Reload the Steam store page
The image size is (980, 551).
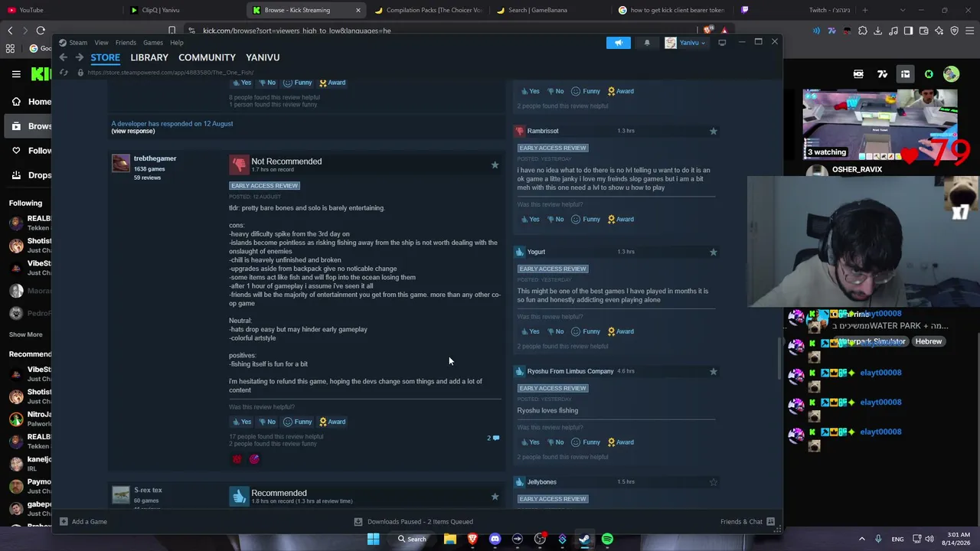coord(64,73)
